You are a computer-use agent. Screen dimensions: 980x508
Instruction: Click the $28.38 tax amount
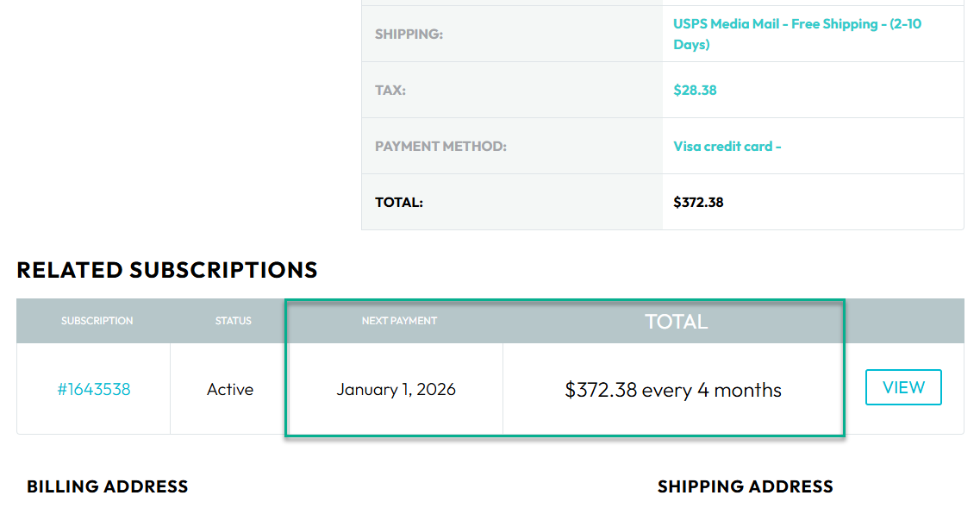click(695, 90)
